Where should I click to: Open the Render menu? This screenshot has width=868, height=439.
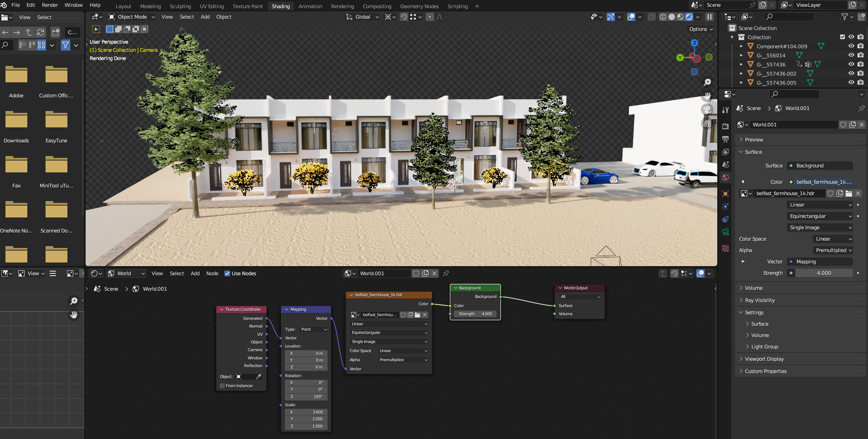[x=50, y=5]
